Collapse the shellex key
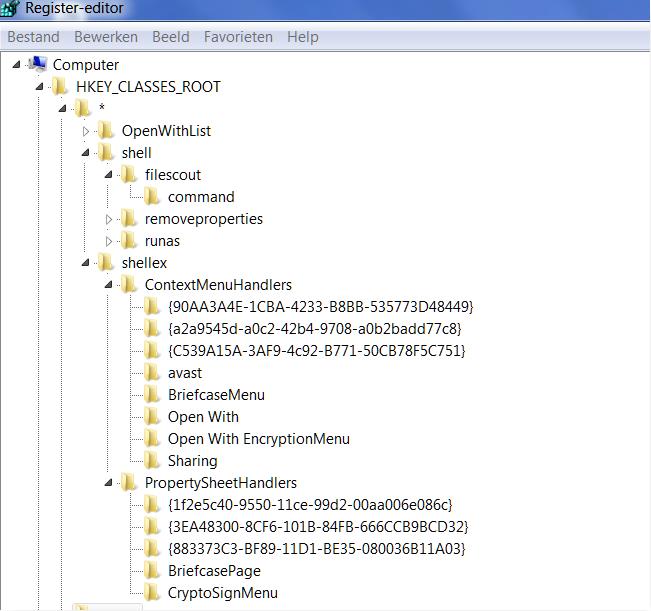This screenshot has height=611, width=651. click(x=86, y=263)
